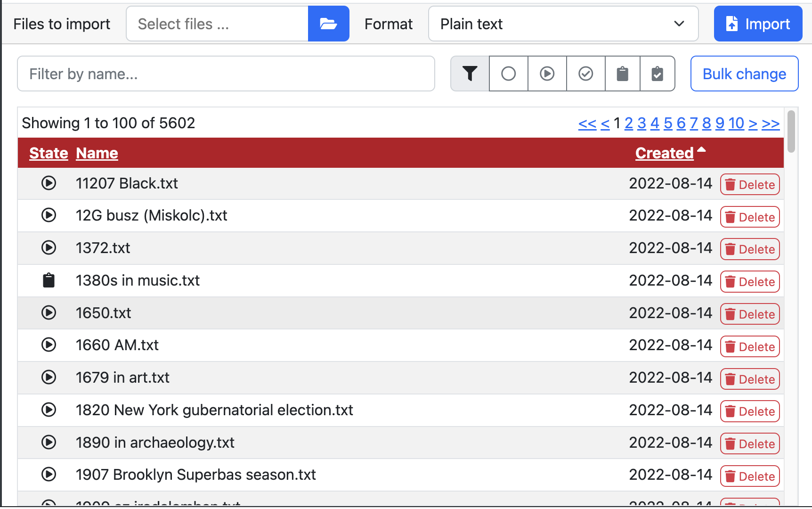
Task: Delete the 1907 Brooklyn Superbas season.txt document
Action: [x=750, y=476]
